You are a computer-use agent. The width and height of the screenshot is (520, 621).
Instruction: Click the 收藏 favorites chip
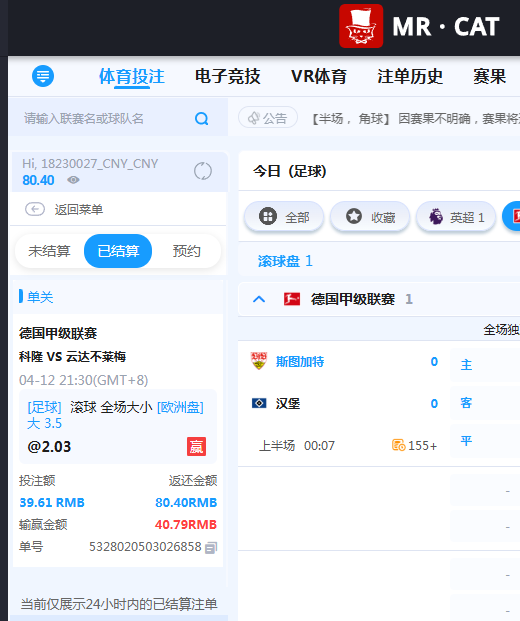(x=370, y=217)
